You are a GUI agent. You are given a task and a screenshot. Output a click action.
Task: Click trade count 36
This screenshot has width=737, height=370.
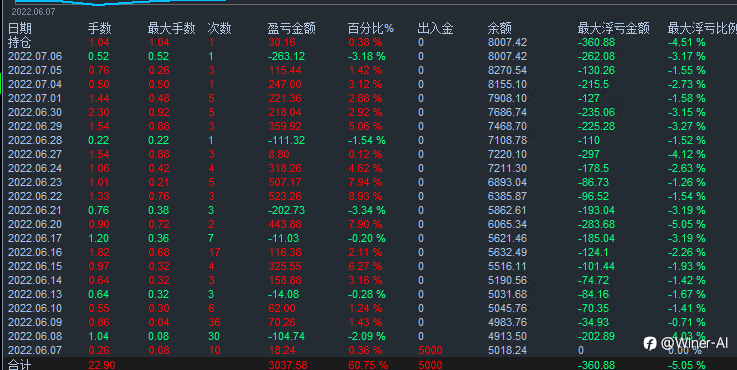214,322
